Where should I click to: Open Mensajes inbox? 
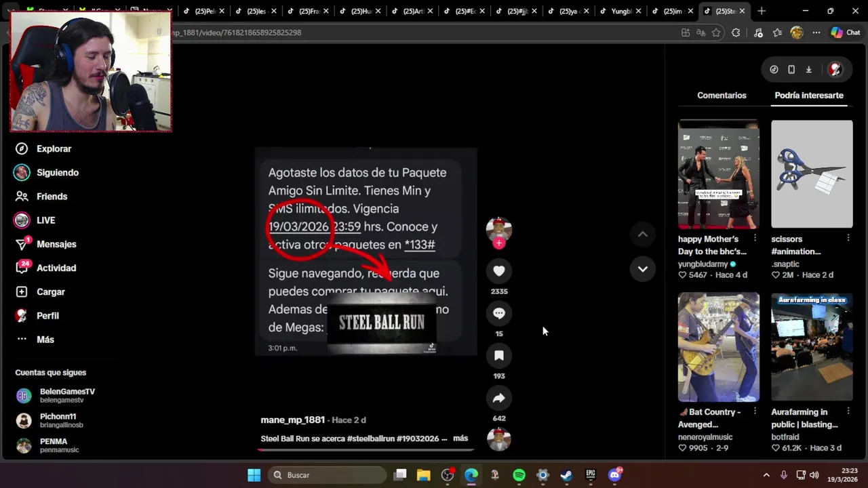click(45, 244)
